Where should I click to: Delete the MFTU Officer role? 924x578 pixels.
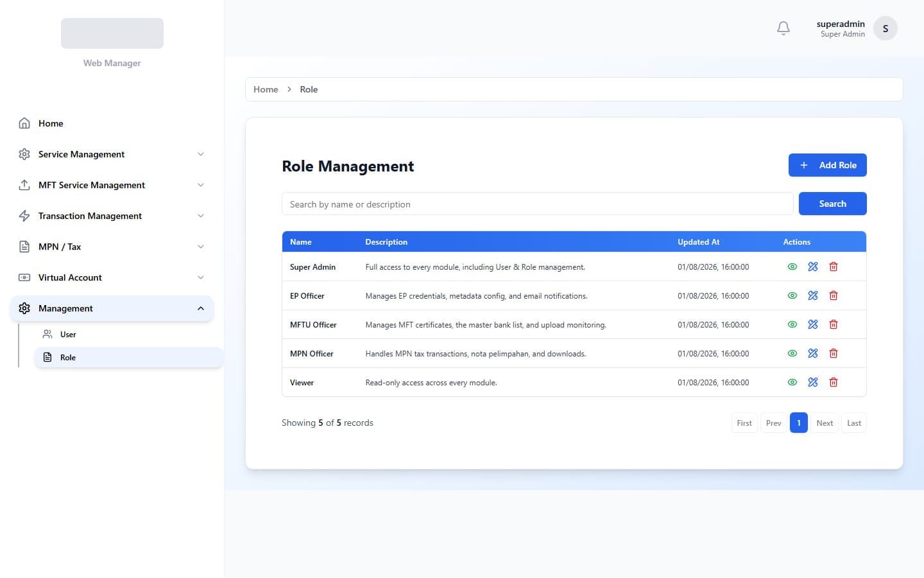[834, 324]
